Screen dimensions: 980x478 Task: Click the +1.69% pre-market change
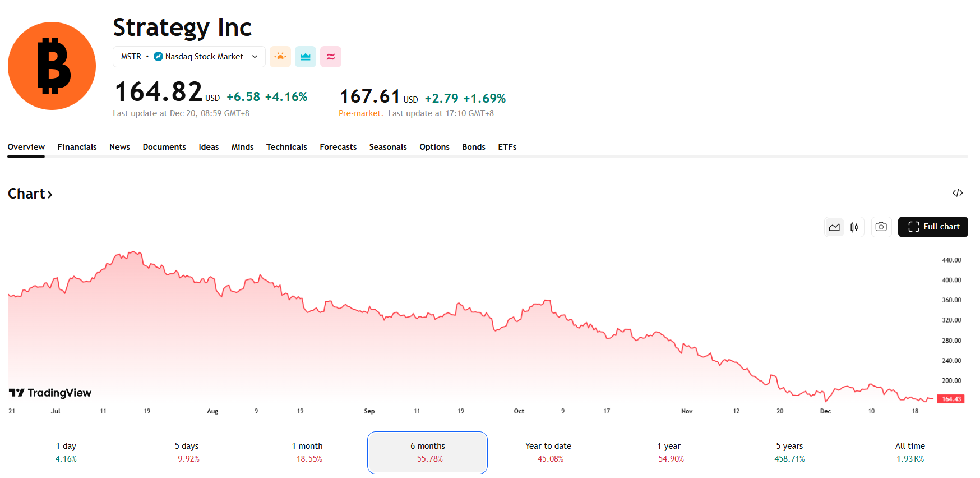(x=484, y=98)
